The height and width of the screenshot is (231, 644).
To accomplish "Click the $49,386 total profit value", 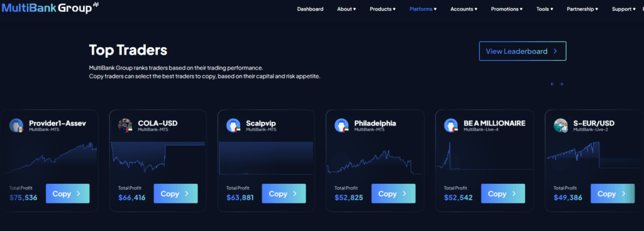I will coord(568,197).
